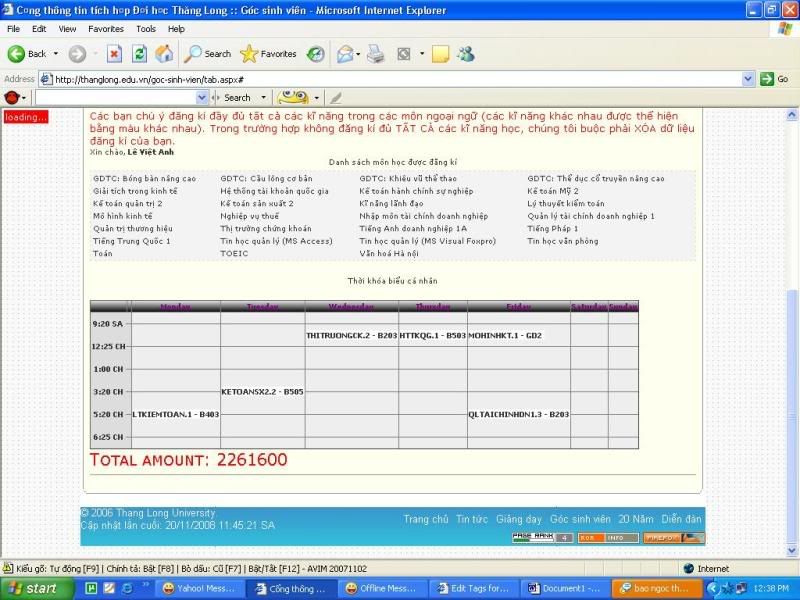Image resolution: width=800 pixels, height=600 pixels.
Task: Stop page loading with red X icon
Action: [x=114, y=54]
